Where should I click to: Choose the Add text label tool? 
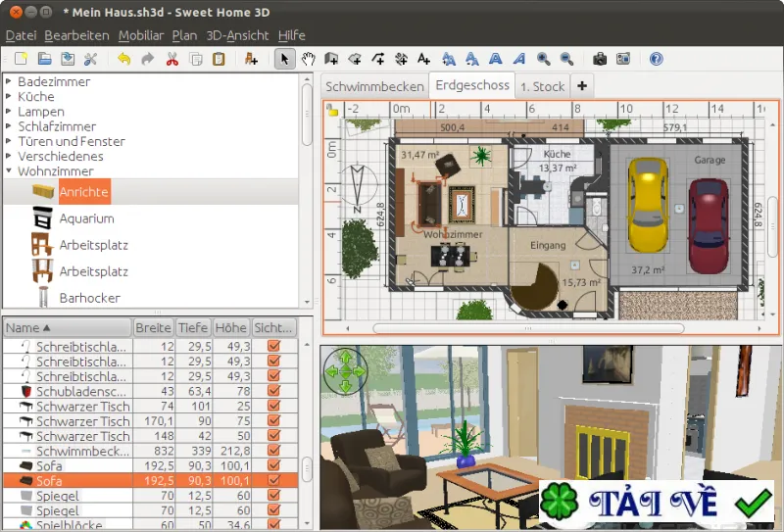(423, 59)
